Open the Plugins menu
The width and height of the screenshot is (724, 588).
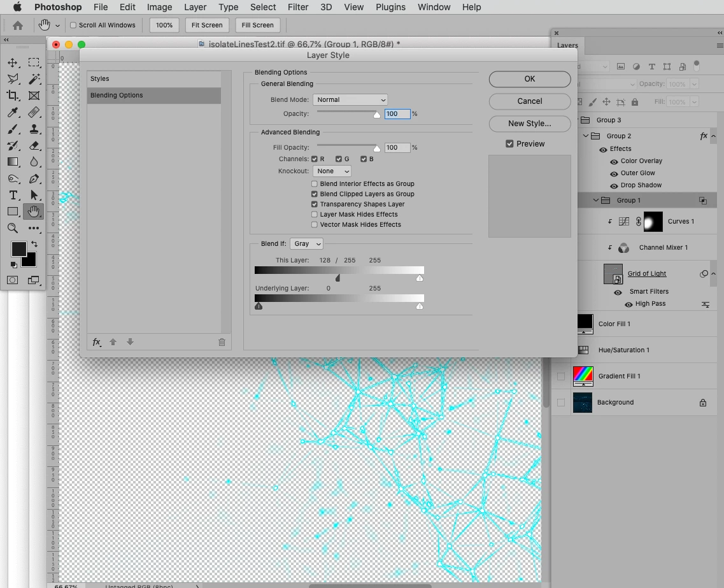[390, 7]
